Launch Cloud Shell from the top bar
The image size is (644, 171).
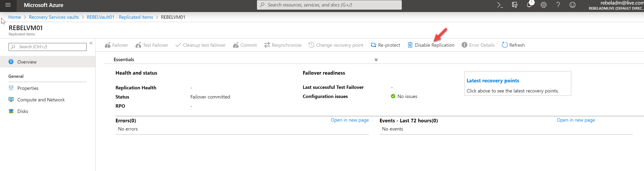tap(500, 5)
